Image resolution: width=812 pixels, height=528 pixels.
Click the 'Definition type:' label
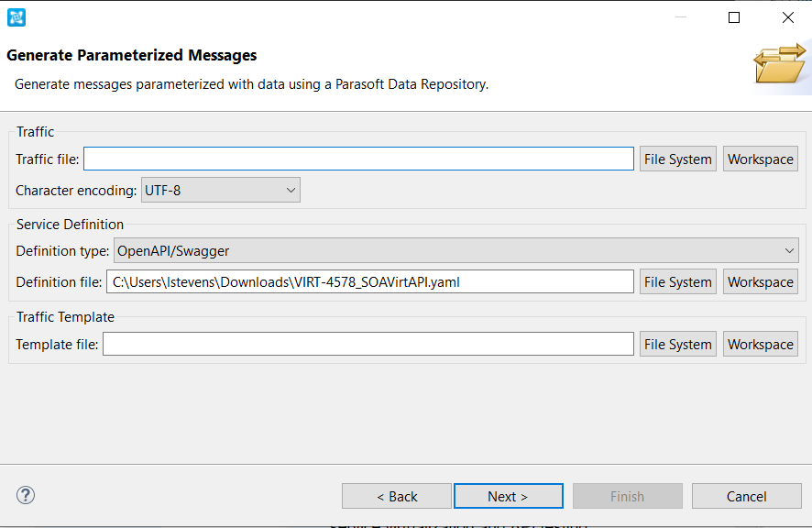pyautogui.click(x=62, y=251)
